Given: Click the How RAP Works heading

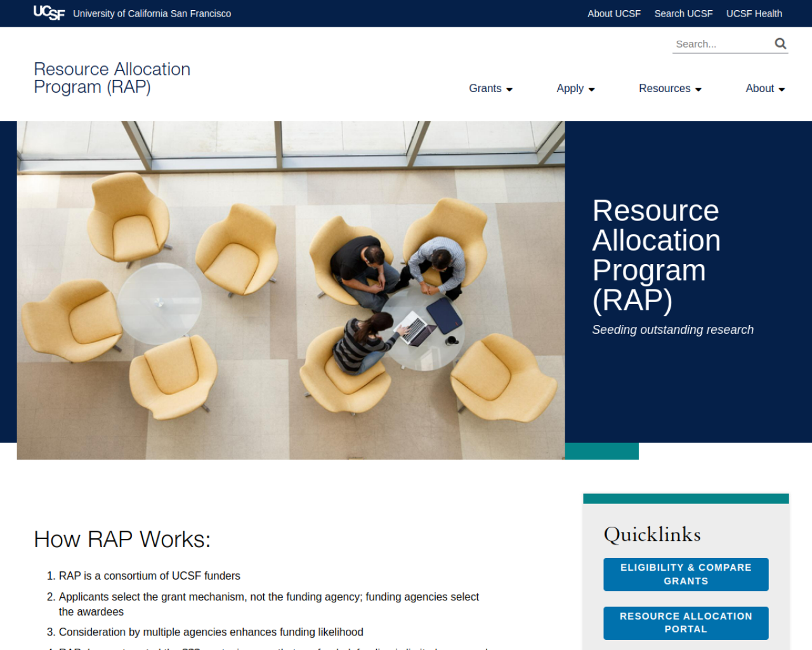Looking at the screenshot, I should pos(122,539).
